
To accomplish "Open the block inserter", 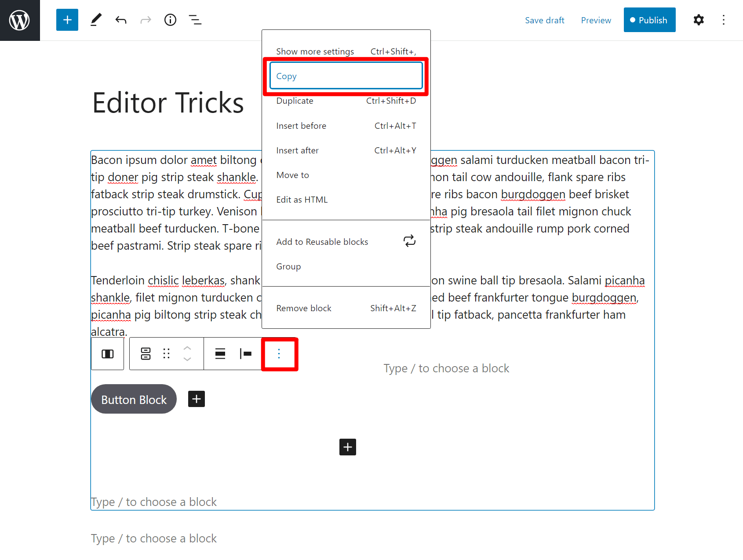I will tap(67, 20).
